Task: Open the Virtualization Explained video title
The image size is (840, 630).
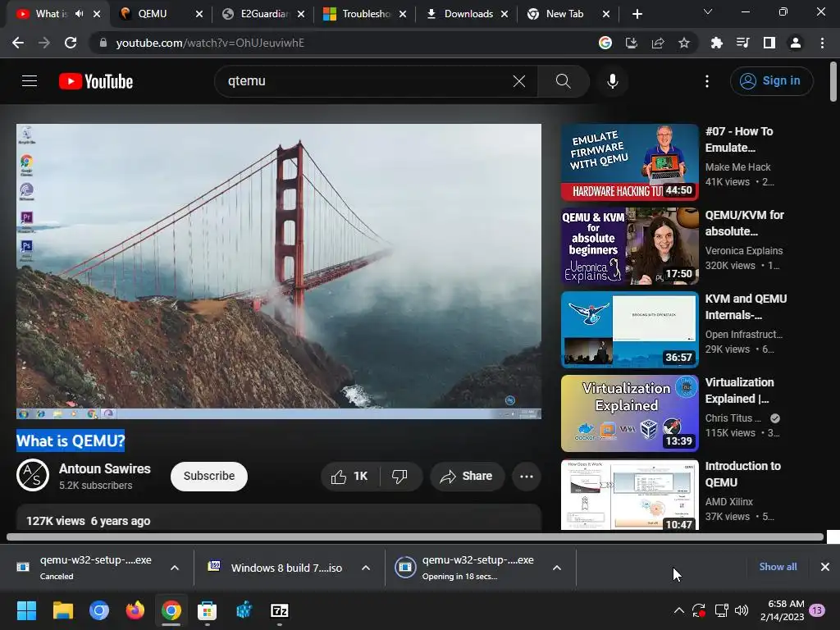Action: 739,390
